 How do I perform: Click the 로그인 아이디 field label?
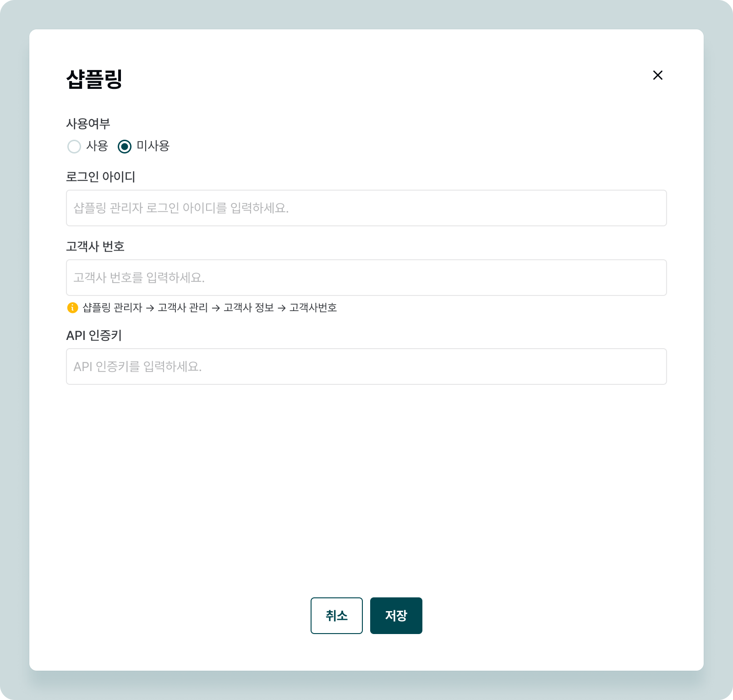pyautogui.click(x=101, y=177)
